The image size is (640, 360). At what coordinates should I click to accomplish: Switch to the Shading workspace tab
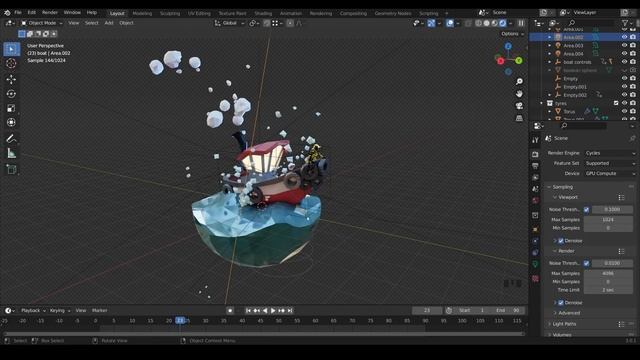click(x=263, y=13)
